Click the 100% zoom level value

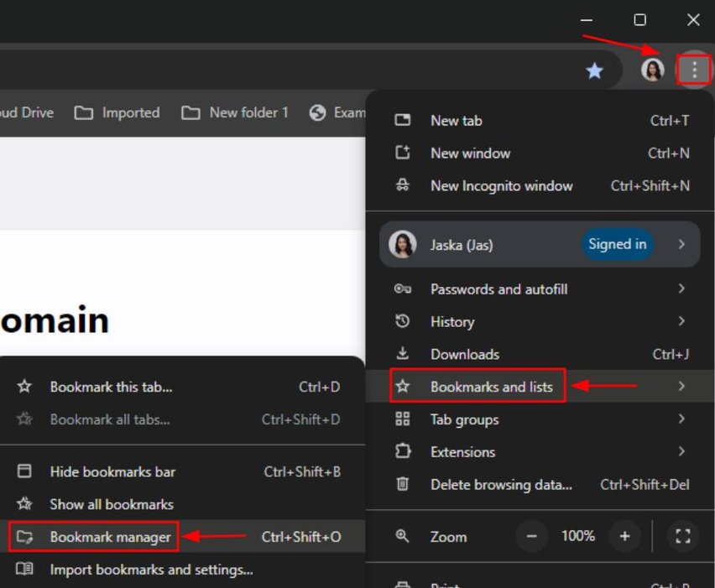click(x=577, y=536)
